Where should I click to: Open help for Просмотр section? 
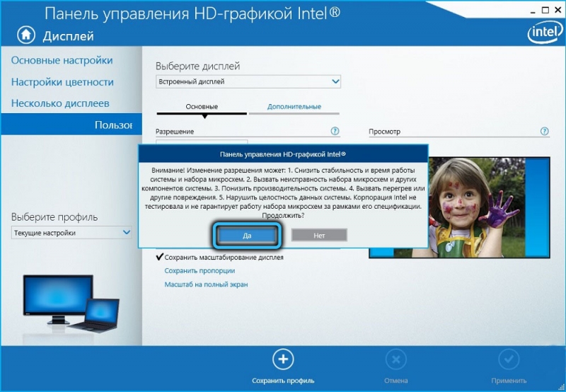544,131
